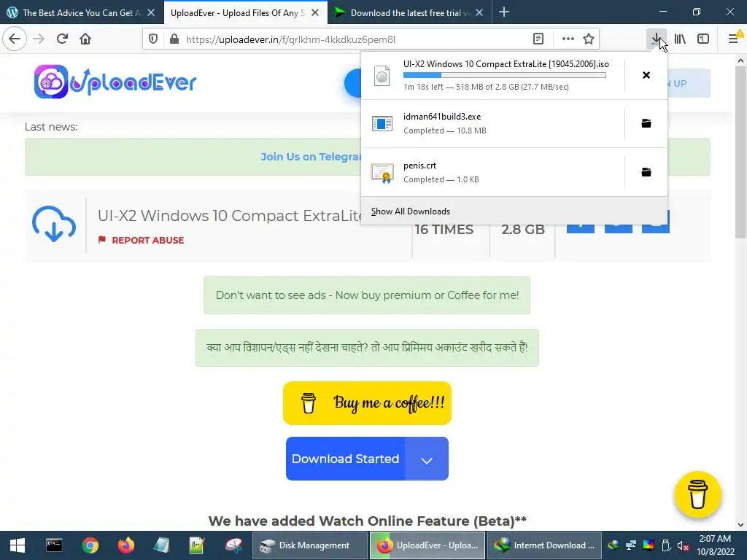Click the scrollbar down arrow
747x560 pixels.
[x=740, y=525]
